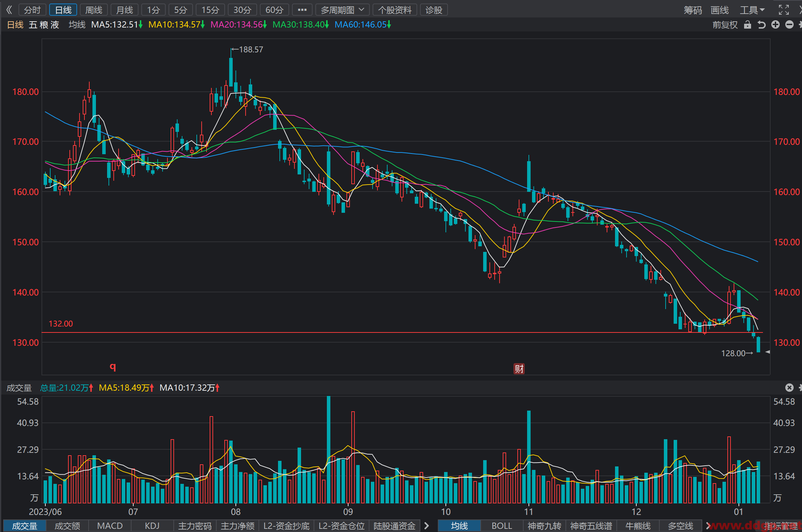Click the 财 marker on chart

coord(519,369)
